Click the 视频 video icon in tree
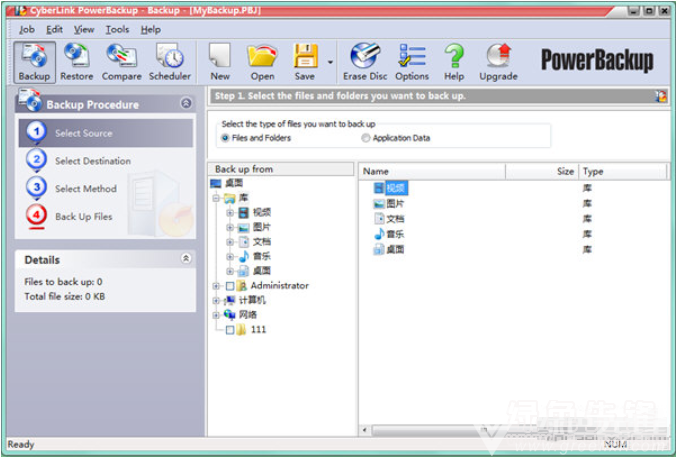Screen dimensions: 676x460 244,212
